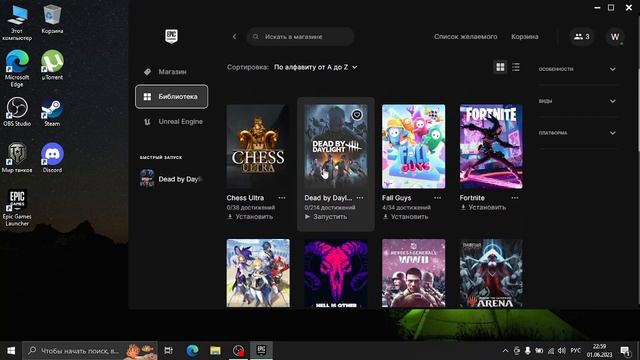
Task: Go back with the left arrow button
Action: 234,37
